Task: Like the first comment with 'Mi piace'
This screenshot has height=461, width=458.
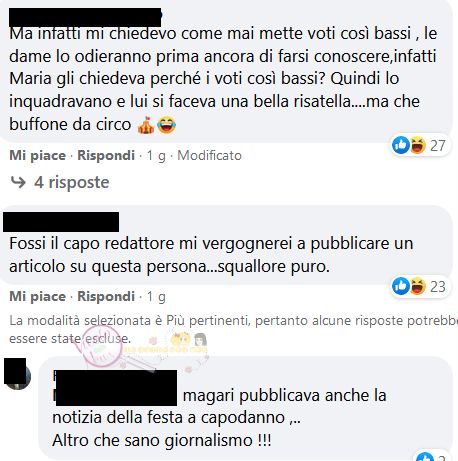Action: (37, 155)
